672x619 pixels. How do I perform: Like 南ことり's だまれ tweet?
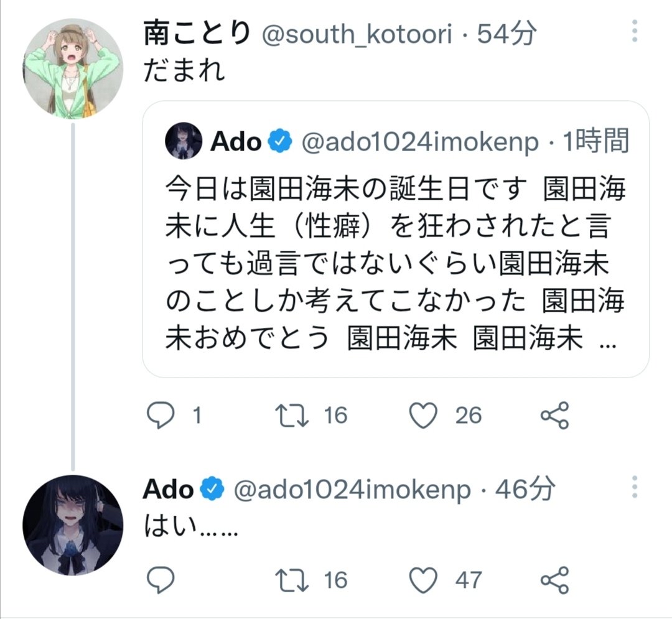click(424, 415)
